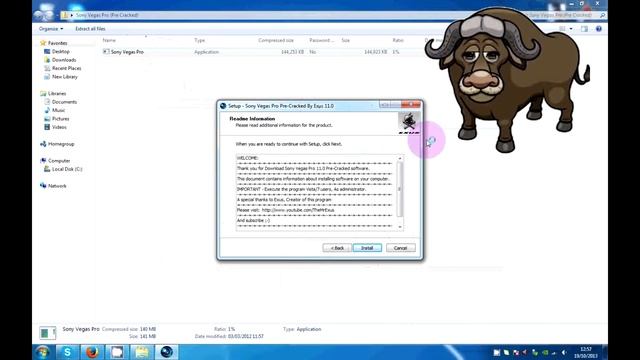Open the white window icon on taskbar

117,352
